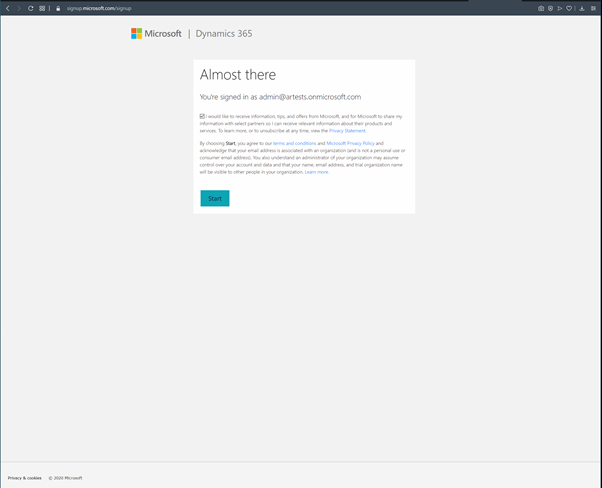This screenshot has width=602, height=488.
Task: Open Privacy & cookies in the footer
Action: [25, 478]
